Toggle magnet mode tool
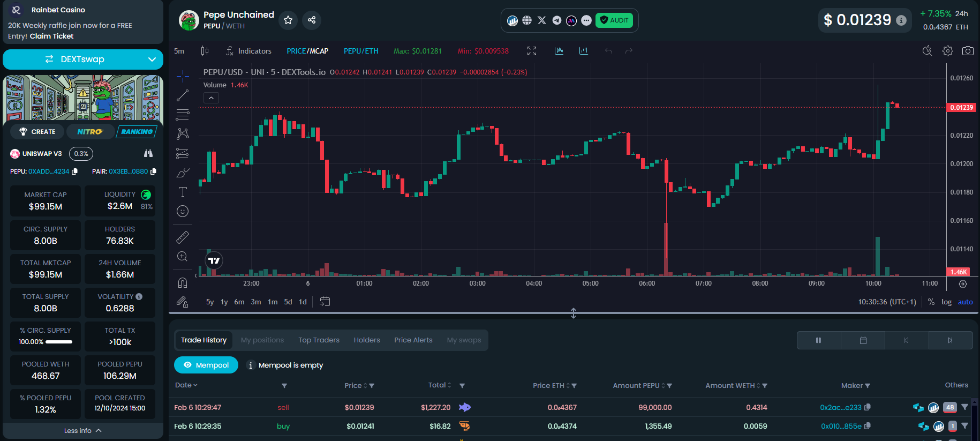 click(x=183, y=282)
